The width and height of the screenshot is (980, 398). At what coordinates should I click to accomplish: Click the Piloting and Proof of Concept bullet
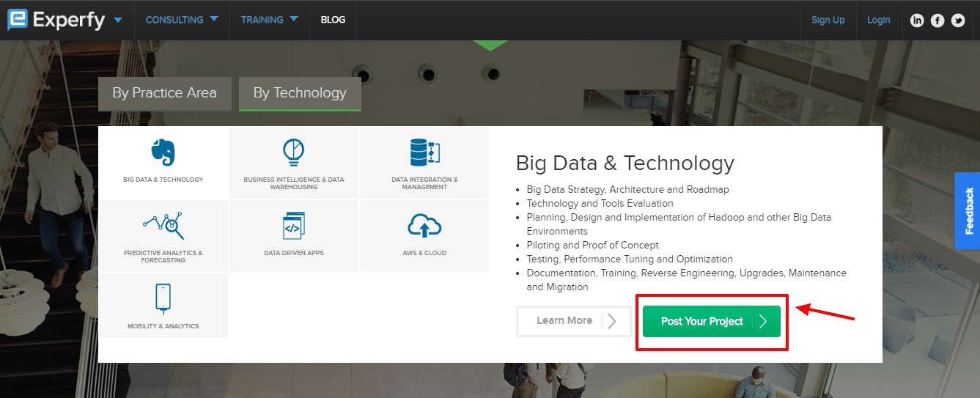592,245
